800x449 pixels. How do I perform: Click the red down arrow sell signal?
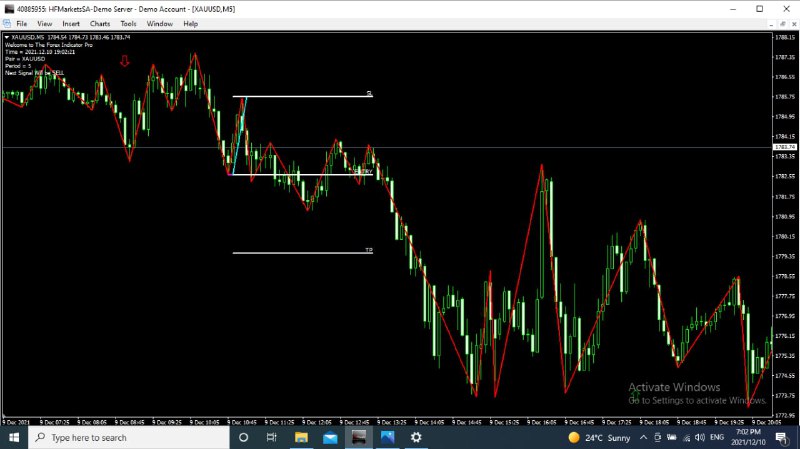point(124,61)
